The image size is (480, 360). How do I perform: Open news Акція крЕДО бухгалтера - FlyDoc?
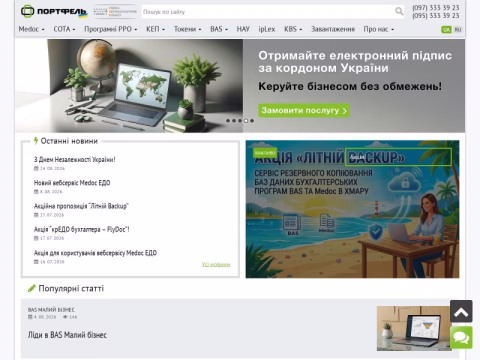click(x=82, y=229)
